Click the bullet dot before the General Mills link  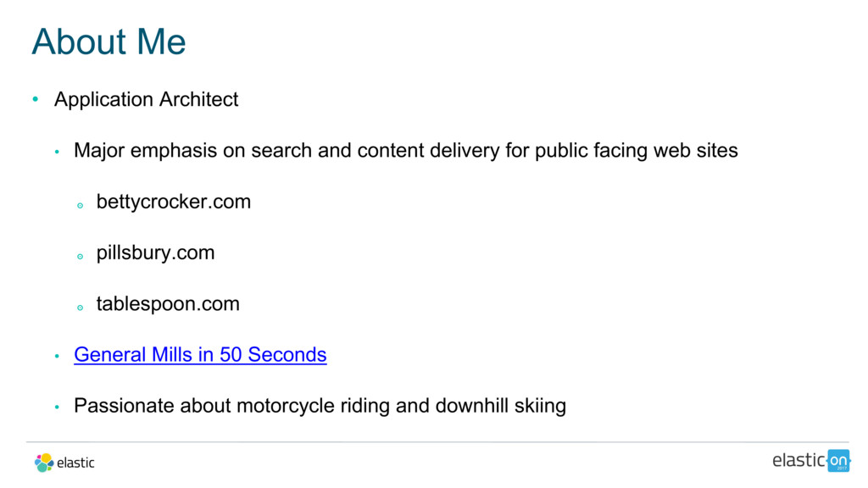pos(56,356)
